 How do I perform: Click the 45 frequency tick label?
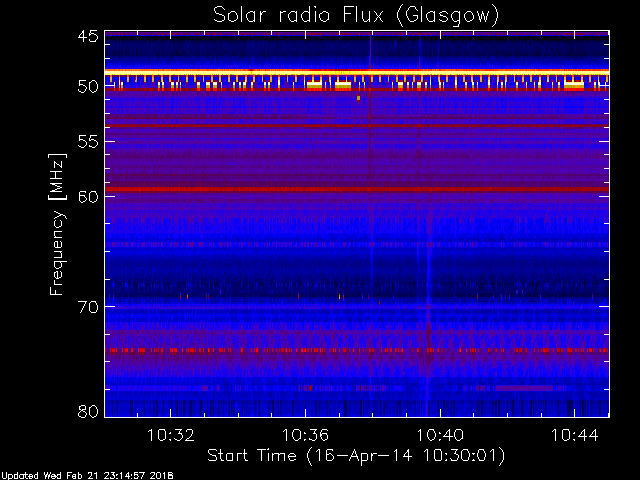point(88,36)
